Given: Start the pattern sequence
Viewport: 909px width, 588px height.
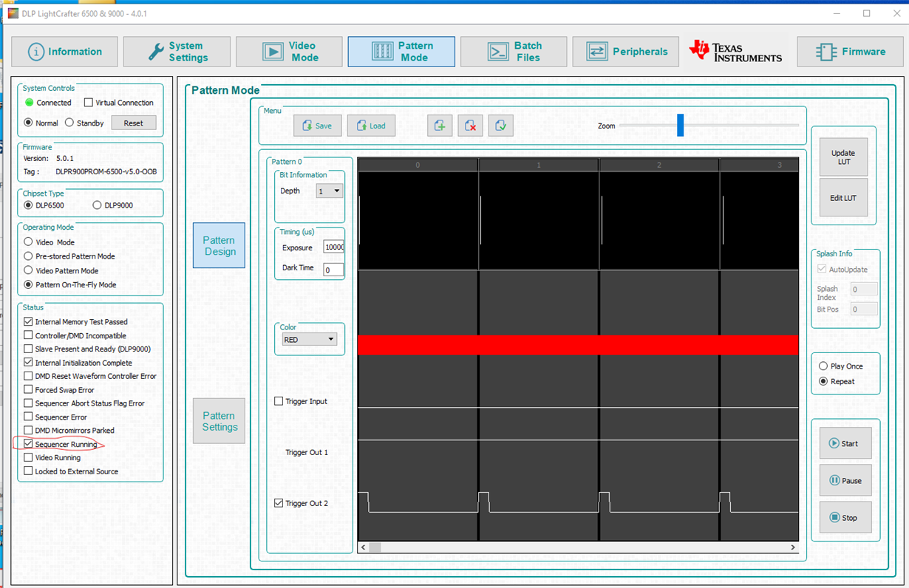Looking at the screenshot, I should [845, 443].
